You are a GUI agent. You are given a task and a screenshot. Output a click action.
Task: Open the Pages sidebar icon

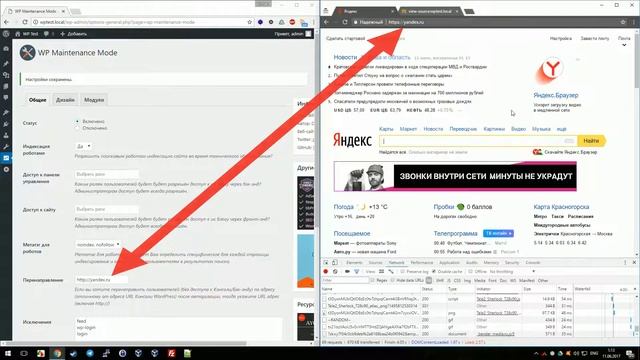pos(6,87)
